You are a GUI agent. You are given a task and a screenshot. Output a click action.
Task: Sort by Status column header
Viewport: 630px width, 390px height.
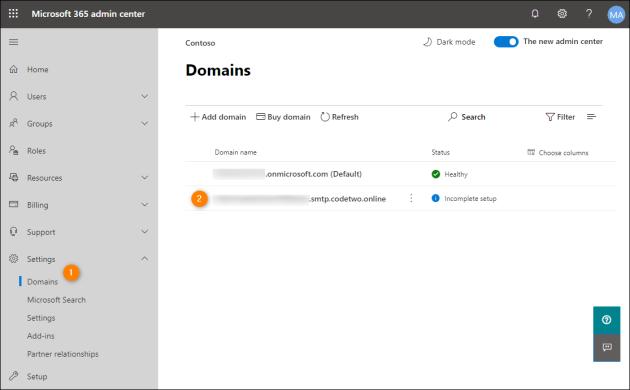440,152
